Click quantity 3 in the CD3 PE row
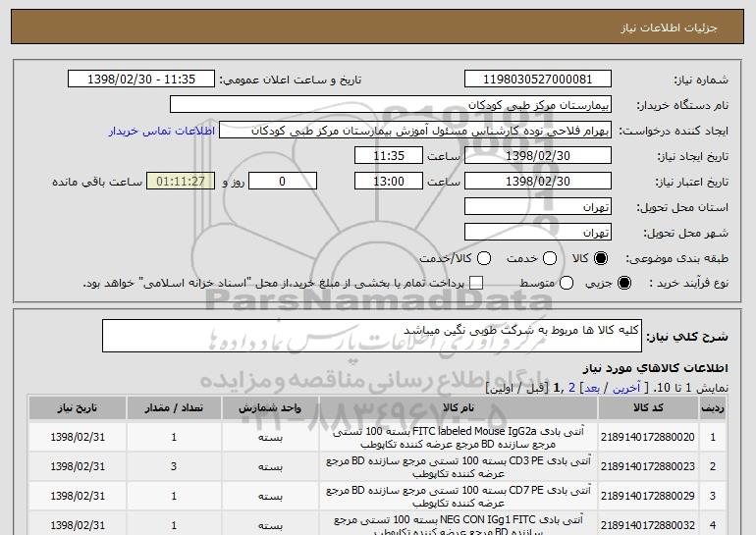756x535 pixels. coord(174,466)
